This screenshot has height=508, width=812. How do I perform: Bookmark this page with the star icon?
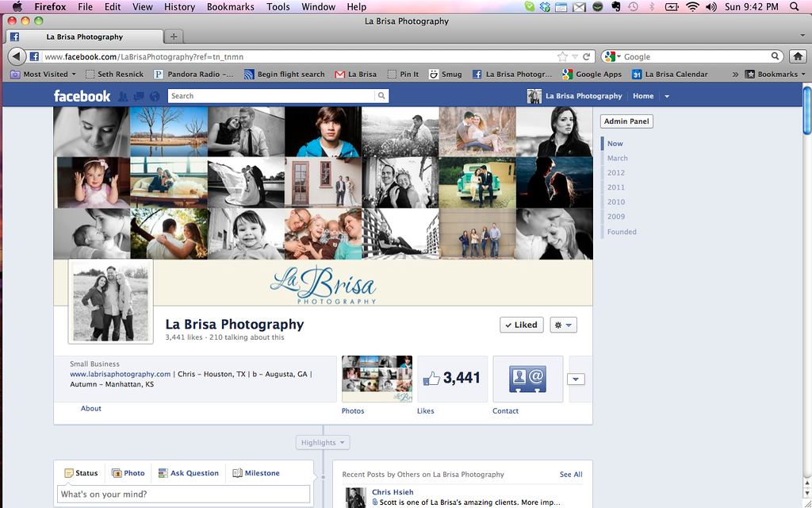(562, 56)
